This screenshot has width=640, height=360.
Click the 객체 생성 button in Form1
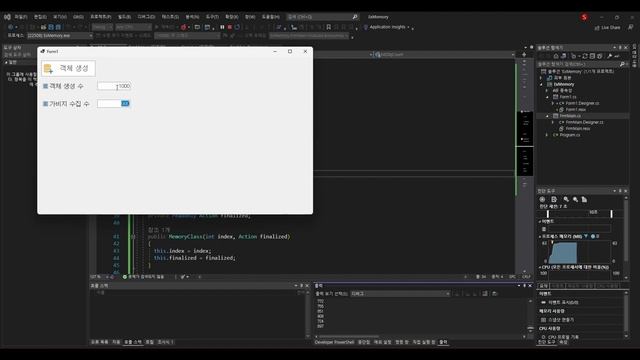(x=69, y=69)
